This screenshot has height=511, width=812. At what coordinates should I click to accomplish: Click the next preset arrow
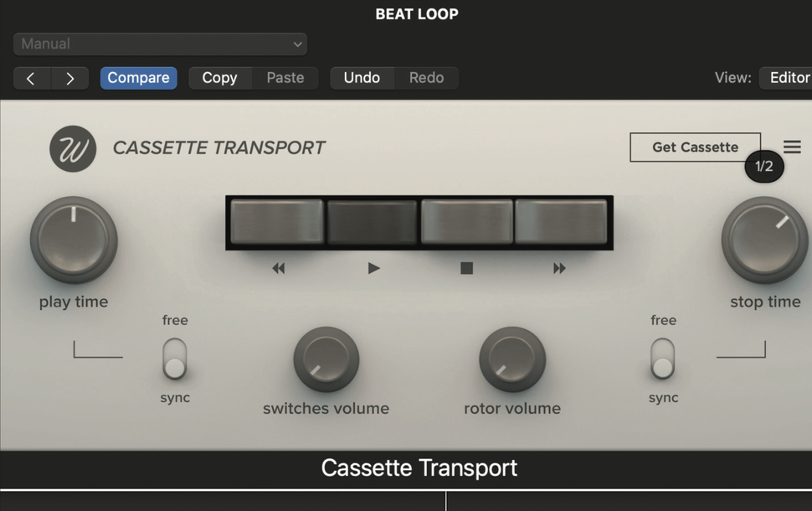[x=70, y=77]
